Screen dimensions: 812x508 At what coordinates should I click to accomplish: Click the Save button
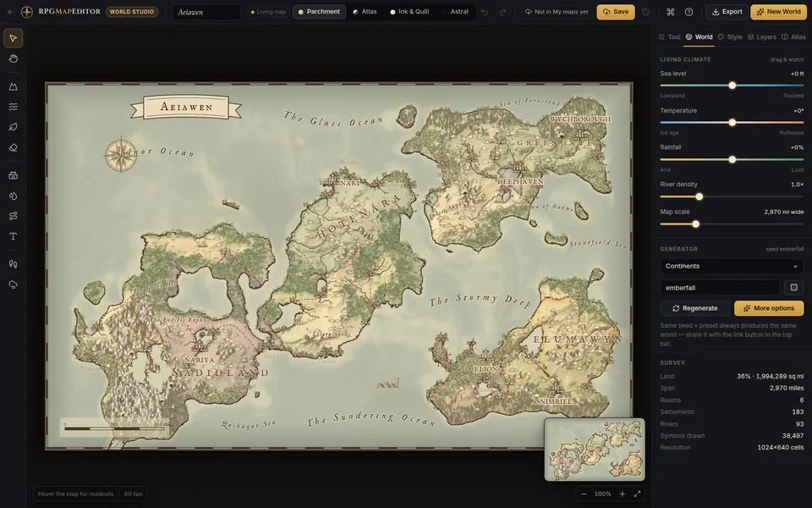coord(616,12)
